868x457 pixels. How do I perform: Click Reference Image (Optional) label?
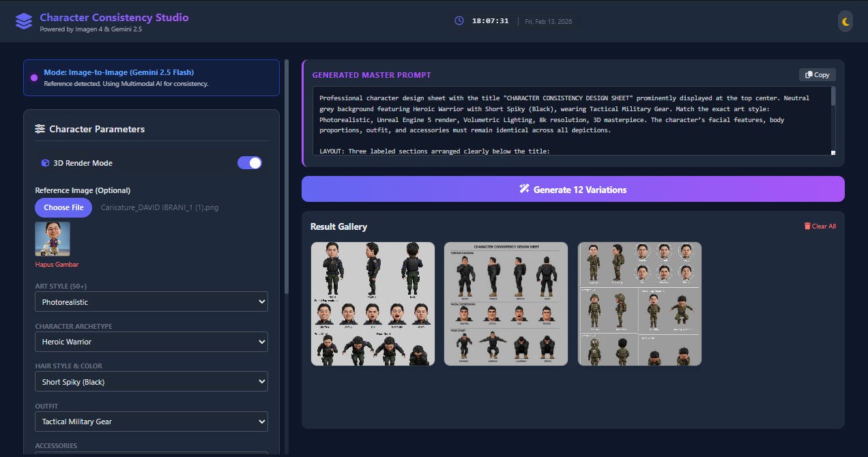tap(83, 190)
